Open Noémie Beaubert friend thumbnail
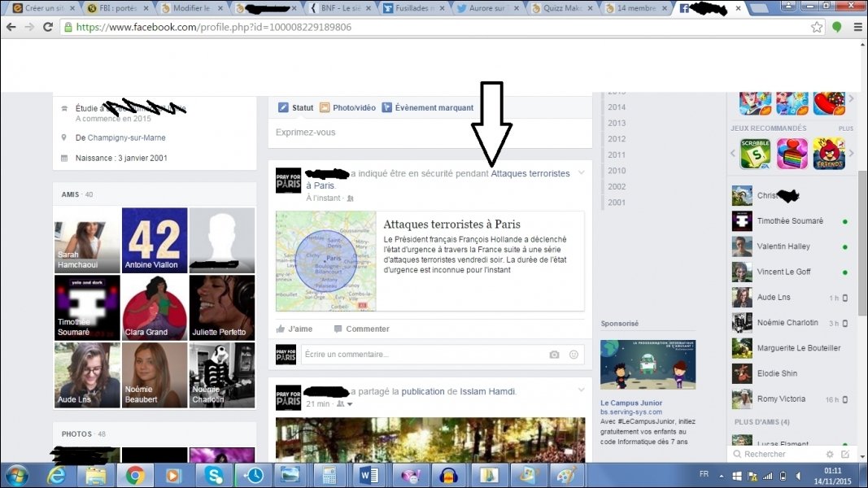The width and height of the screenshot is (868, 488). [x=155, y=375]
